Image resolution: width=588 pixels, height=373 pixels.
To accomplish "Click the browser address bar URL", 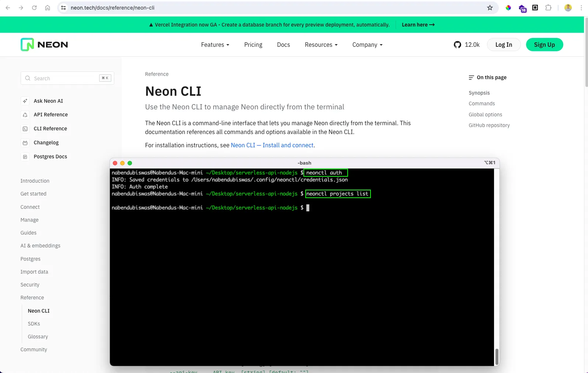I will point(112,8).
